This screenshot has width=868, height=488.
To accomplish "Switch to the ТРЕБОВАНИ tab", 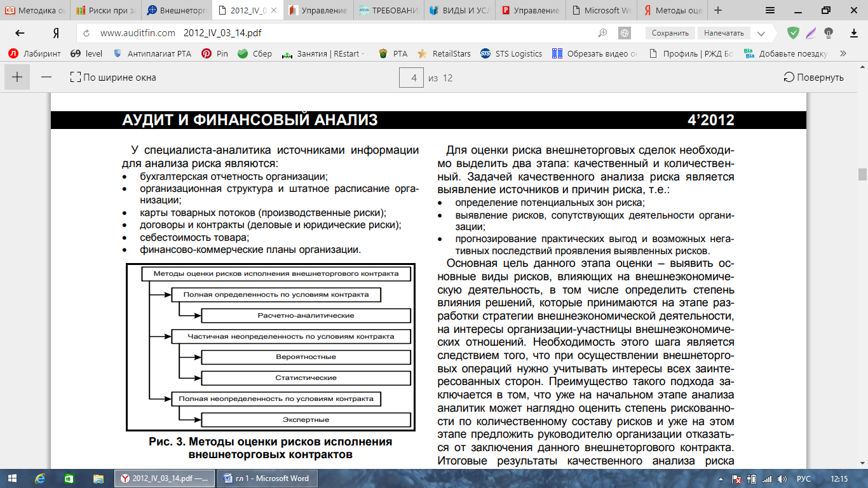I will [x=388, y=10].
